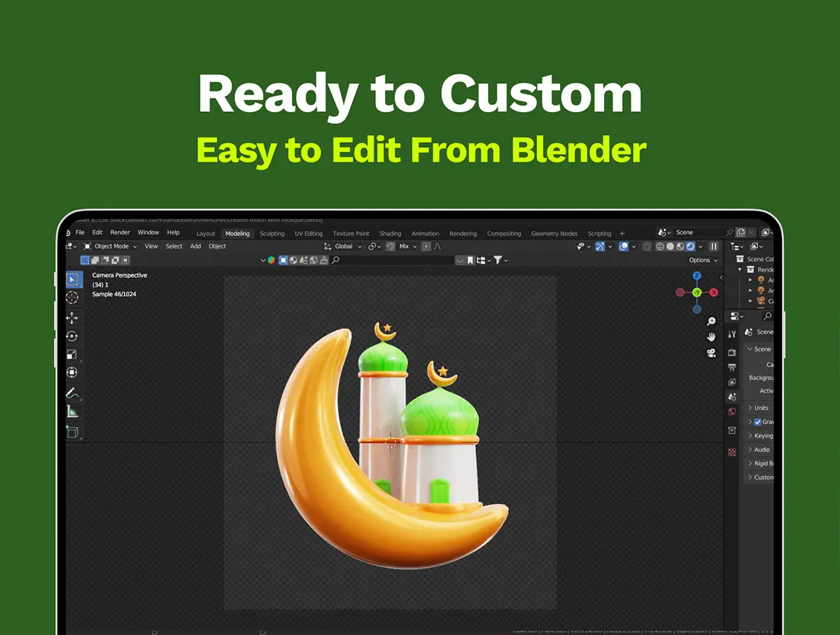Screen dimensions: 840x635
Task: Click the pause render preview button
Action: (x=714, y=246)
